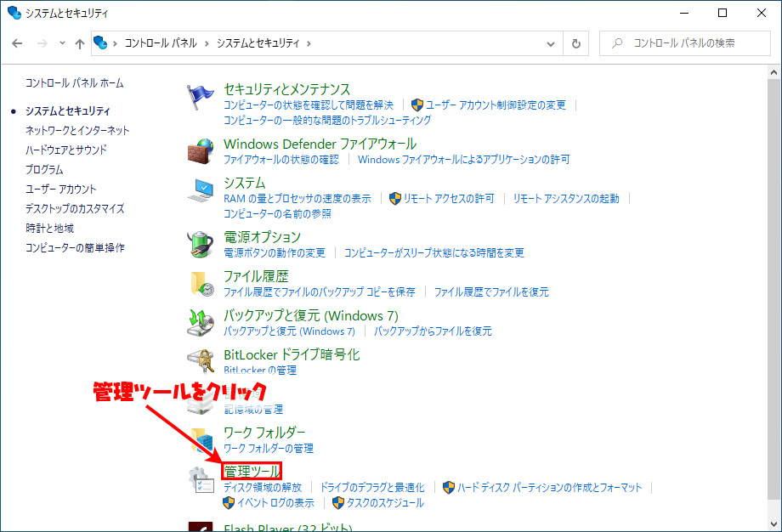Screen dimensions: 782x532
Task: Click ドライブのデフラグと最適化 link
Action: pyautogui.click(x=372, y=487)
